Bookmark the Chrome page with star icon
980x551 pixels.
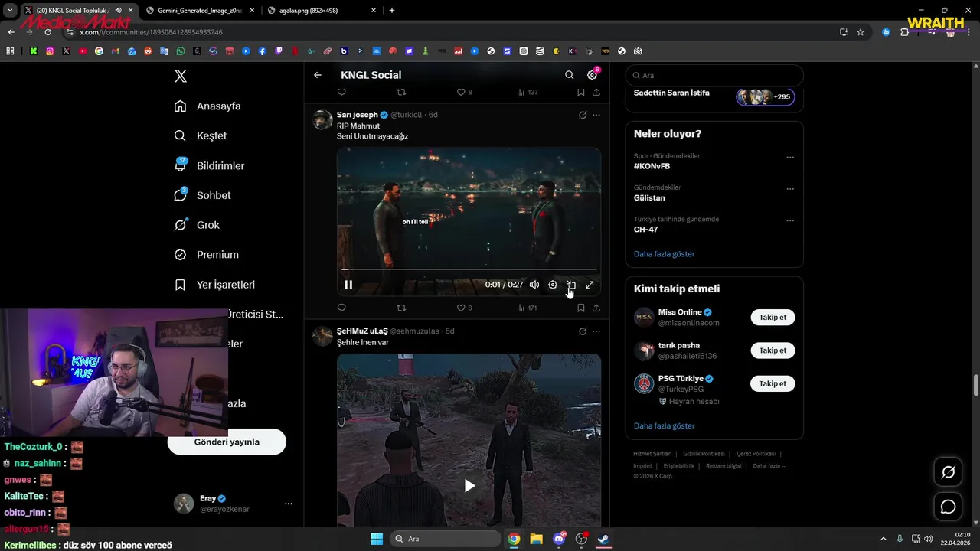(x=861, y=32)
